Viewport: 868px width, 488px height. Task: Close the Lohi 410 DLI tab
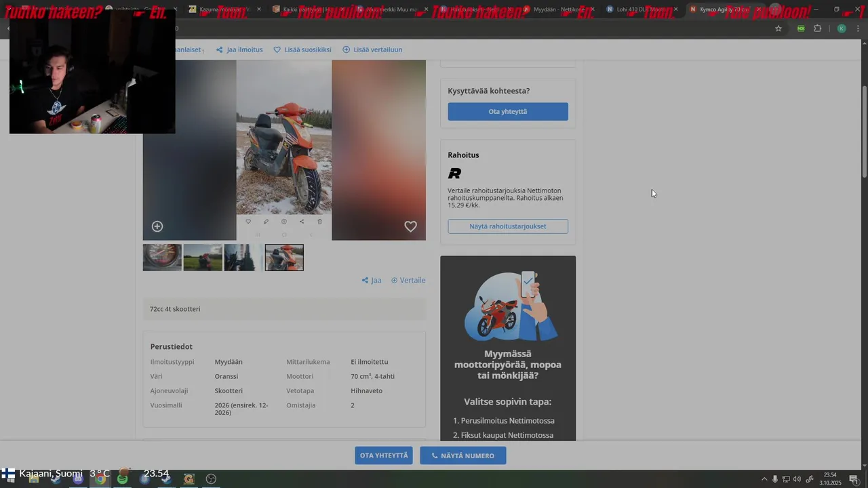(x=675, y=9)
